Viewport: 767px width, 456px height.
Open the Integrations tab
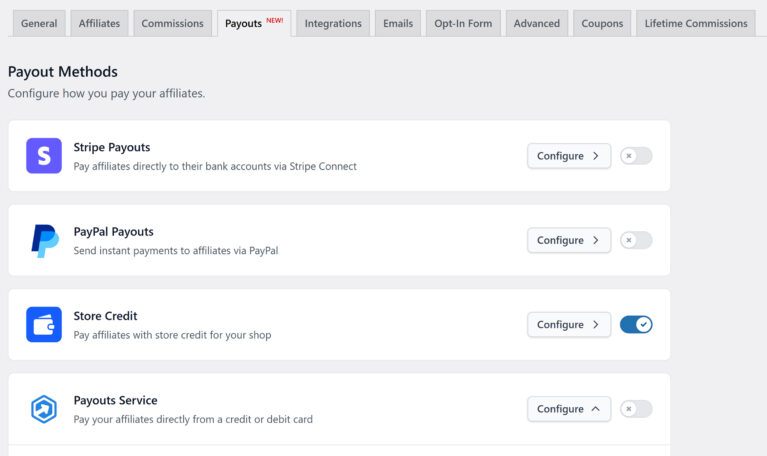pos(333,23)
